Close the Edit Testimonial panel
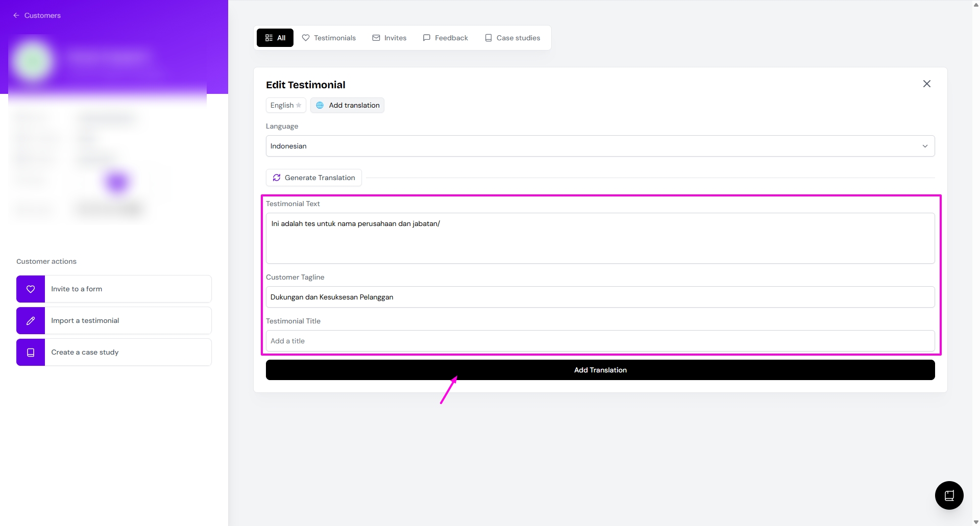This screenshot has width=980, height=526. coord(927,84)
